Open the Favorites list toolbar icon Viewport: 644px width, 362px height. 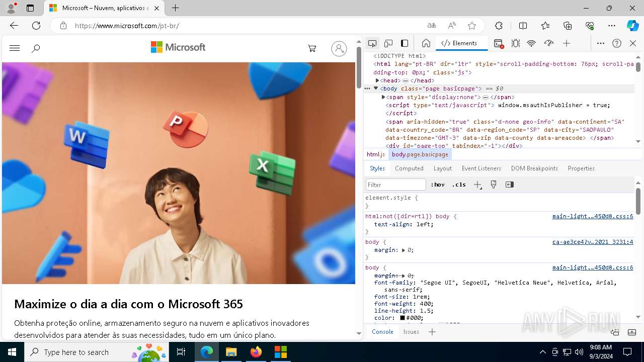tap(545, 26)
